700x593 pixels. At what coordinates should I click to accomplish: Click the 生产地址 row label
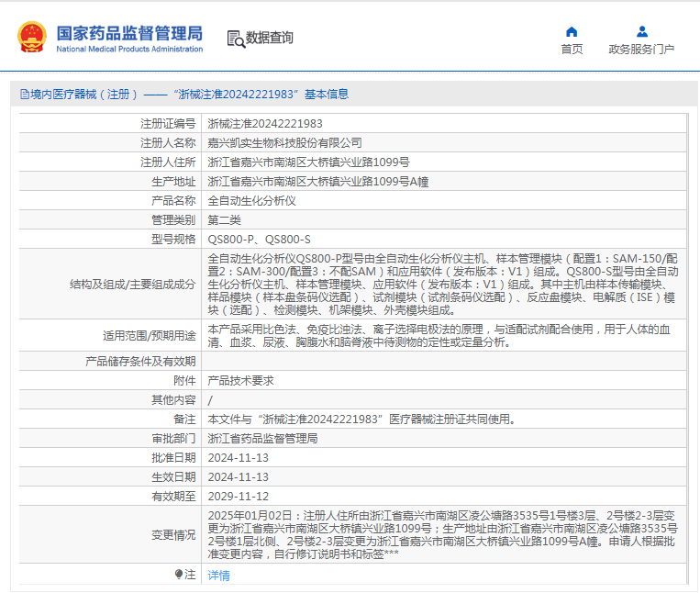[173, 181]
